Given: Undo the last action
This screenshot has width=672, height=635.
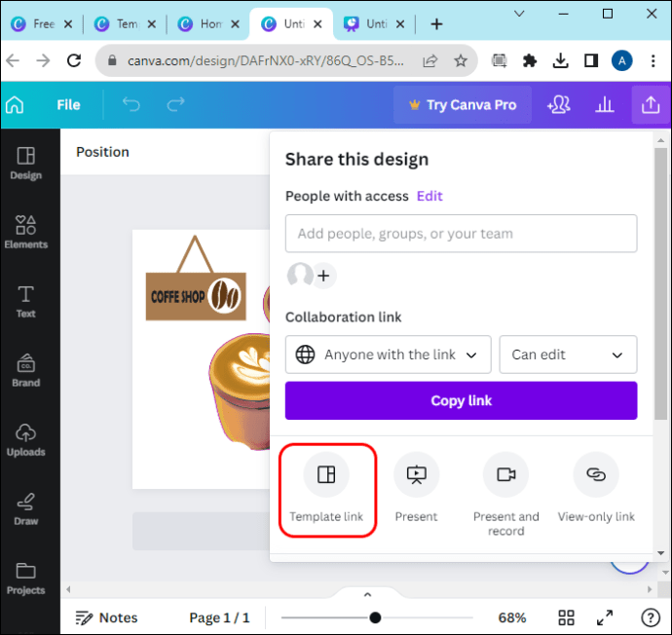Looking at the screenshot, I should tap(131, 104).
